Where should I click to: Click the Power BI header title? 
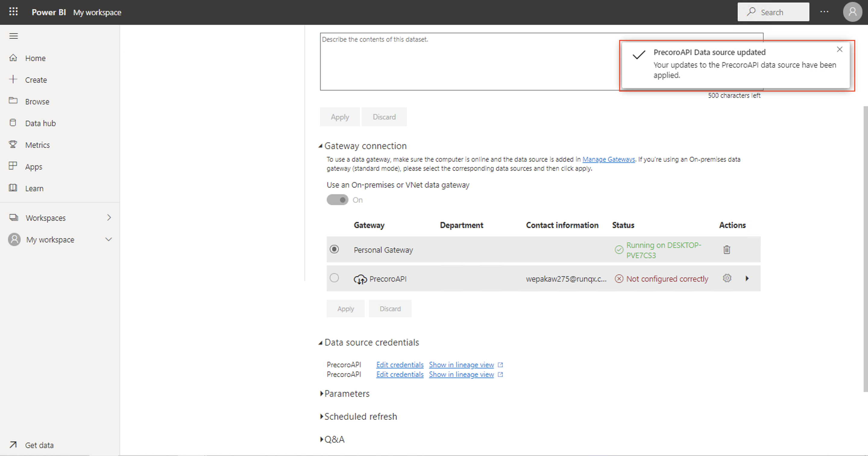pyautogui.click(x=49, y=12)
